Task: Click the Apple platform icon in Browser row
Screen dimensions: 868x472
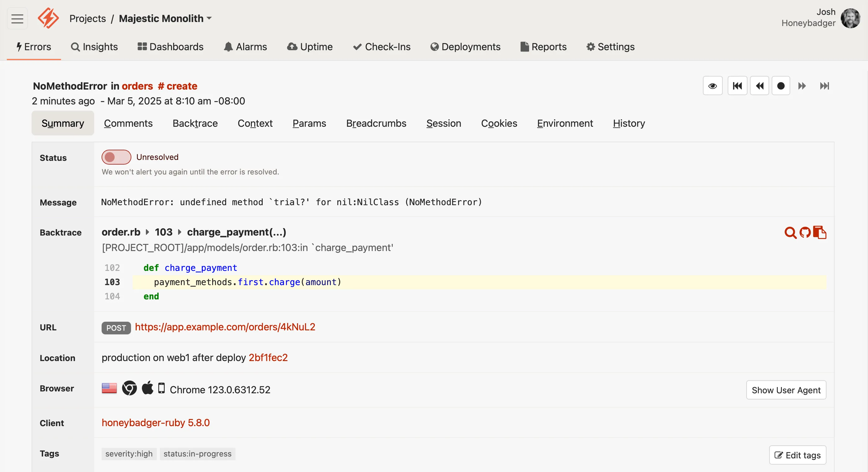Action: [147, 388]
